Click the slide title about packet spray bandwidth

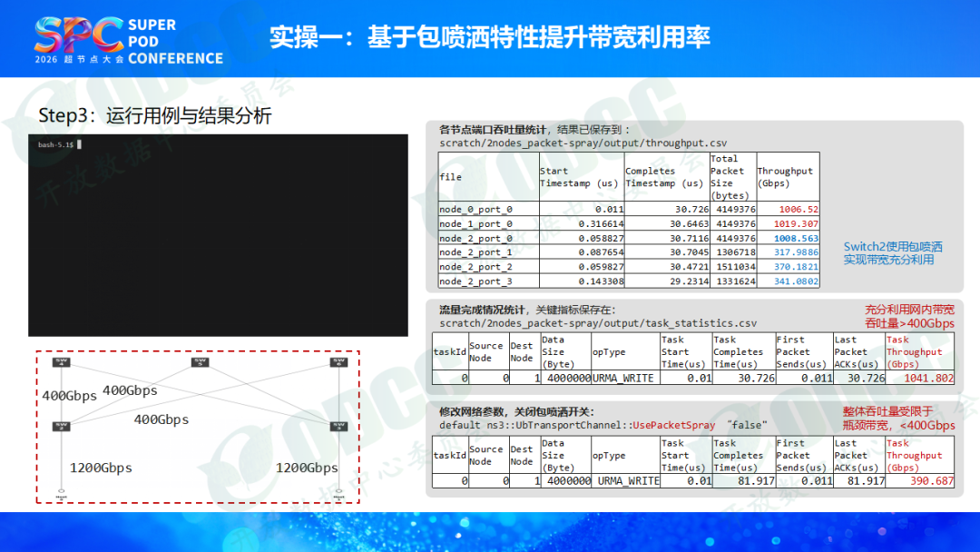point(489,37)
